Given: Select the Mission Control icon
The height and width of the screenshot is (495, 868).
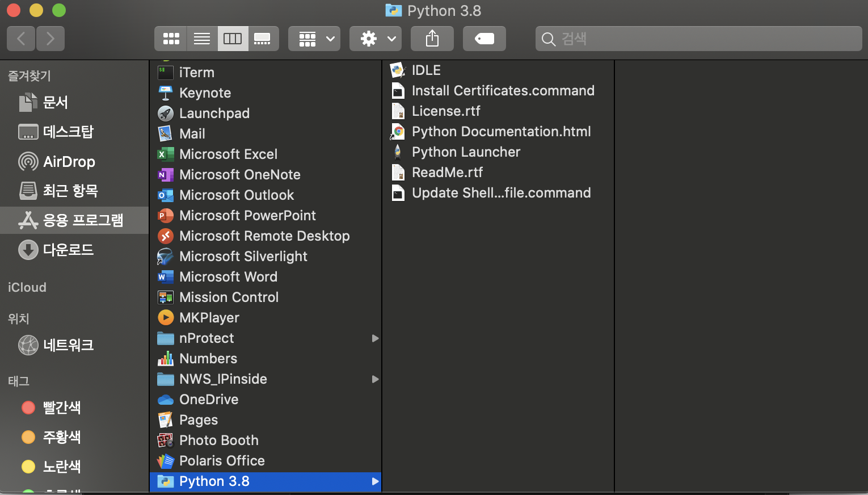Looking at the screenshot, I should [x=165, y=297].
